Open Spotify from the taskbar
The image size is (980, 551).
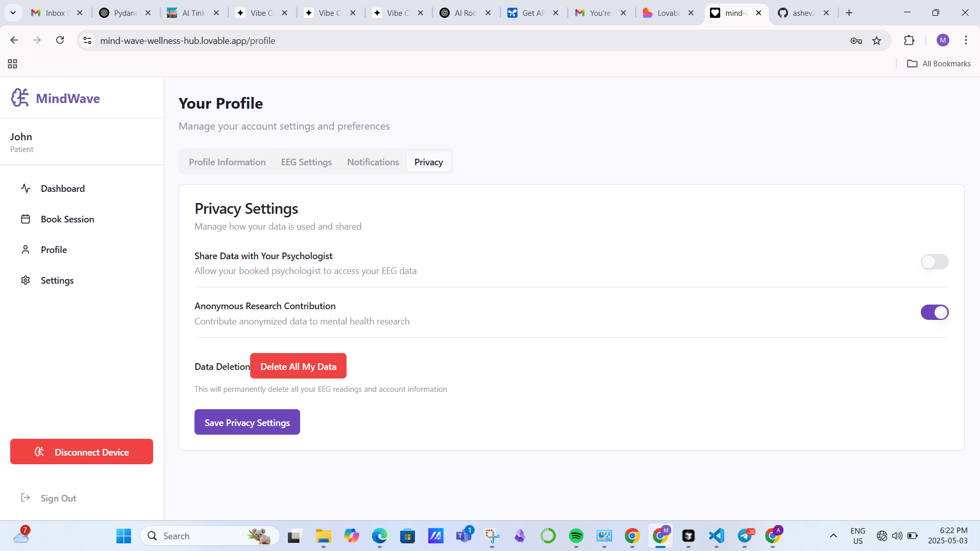576,536
